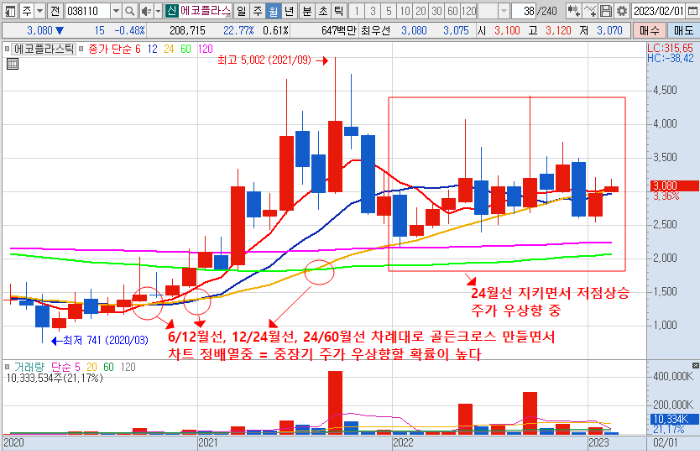Click the small square beside 에코플라스틱 label
700x451 pixels.
[x=7, y=49]
